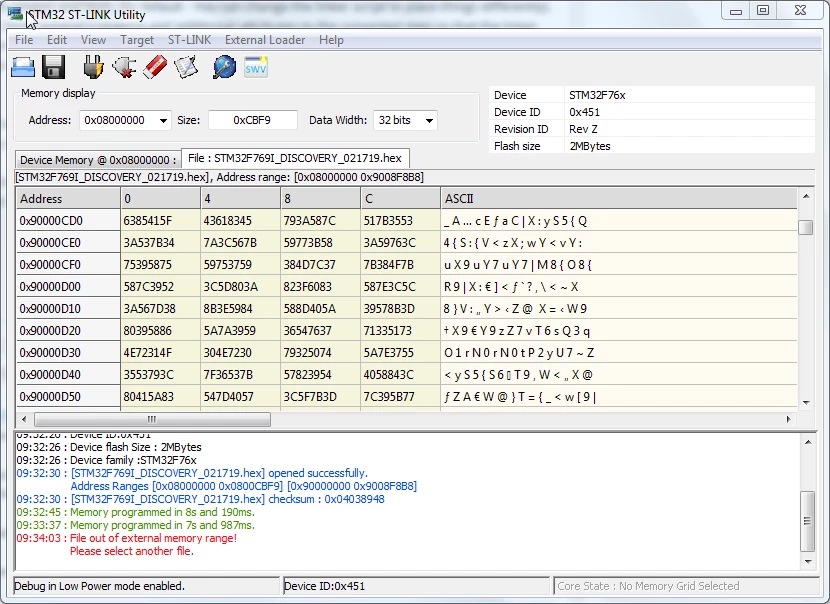Viewport: 830px width, 604px height.
Task: Select data cell 7A3C567B
Action: (240, 243)
